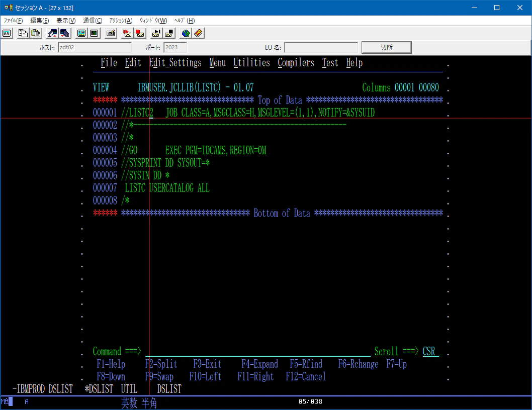Viewport: 532px width, 410px height.
Task: Click F3=Exit function key label
Action: pyautogui.click(x=207, y=364)
